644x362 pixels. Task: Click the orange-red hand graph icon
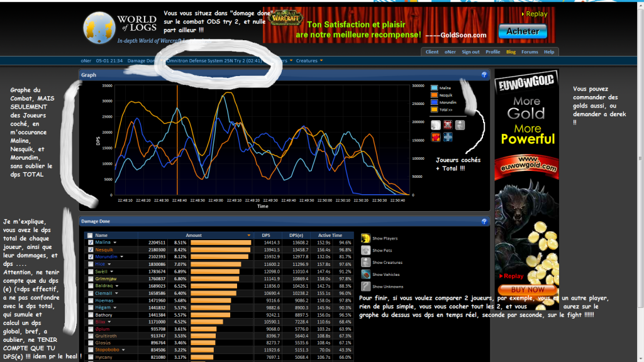[x=436, y=137]
